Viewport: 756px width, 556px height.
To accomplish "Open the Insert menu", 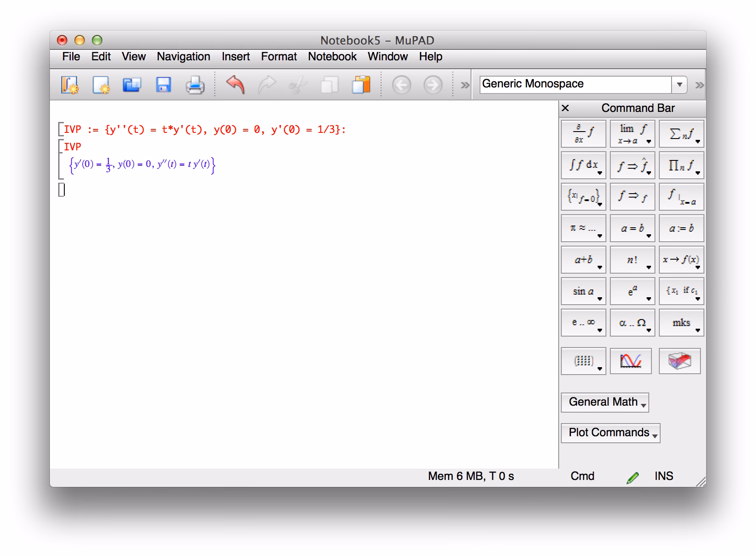I will coord(235,56).
